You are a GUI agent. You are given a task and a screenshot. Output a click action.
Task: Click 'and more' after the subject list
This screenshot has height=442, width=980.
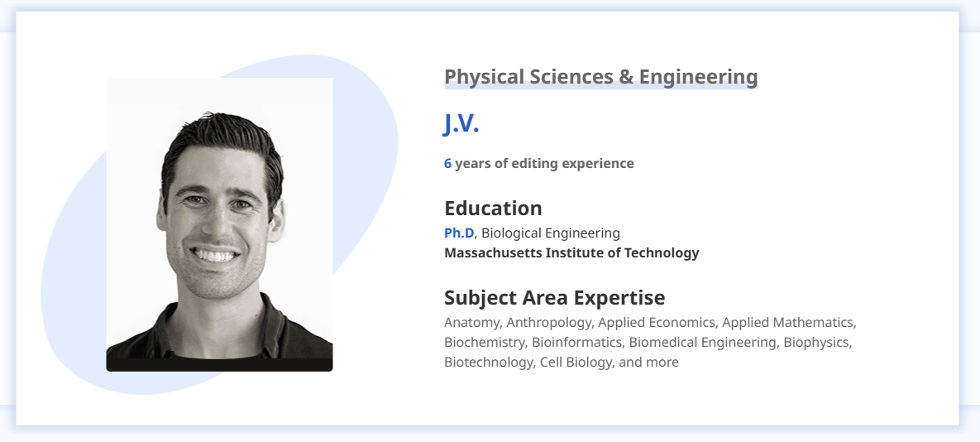pyautogui.click(x=648, y=362)
